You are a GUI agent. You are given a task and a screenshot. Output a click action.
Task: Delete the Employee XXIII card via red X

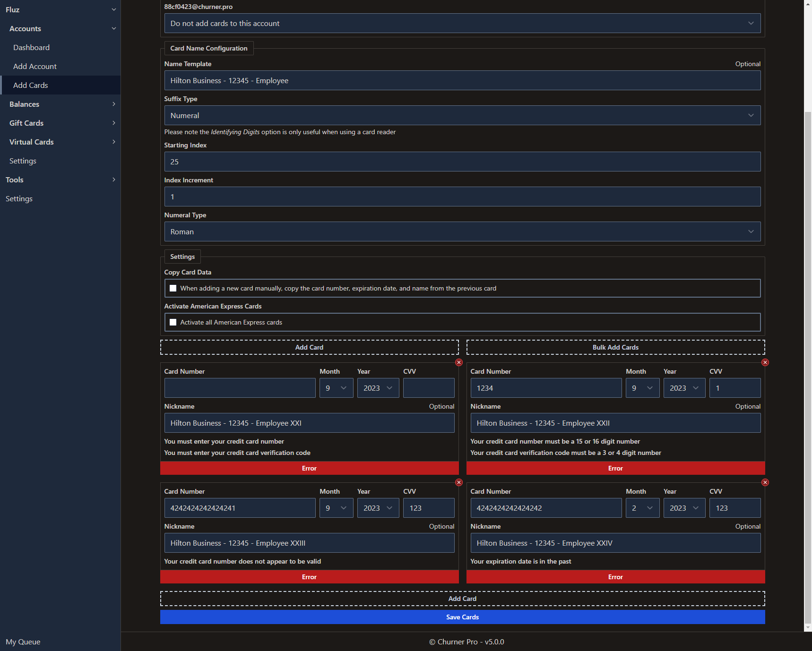click(458, 482)
